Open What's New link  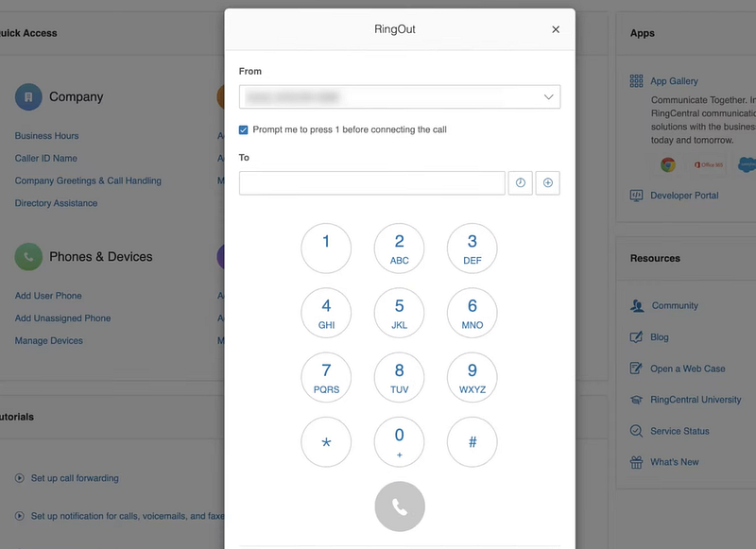click(675, 462)
